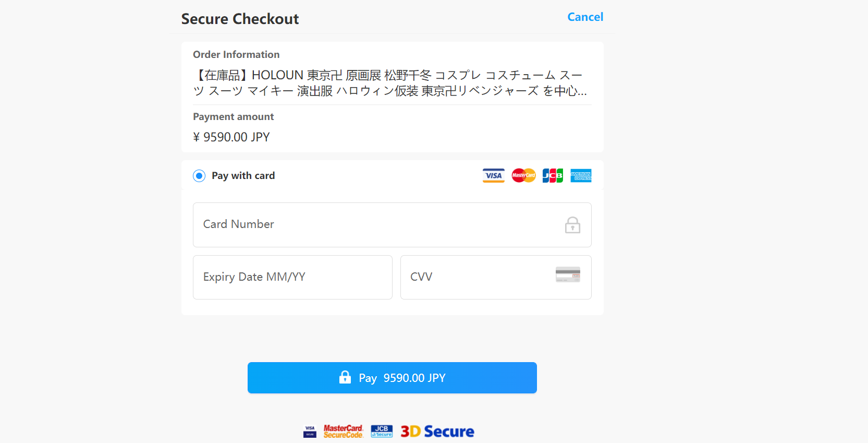The height and width of the screenshot is (443, 868).
Task: Click the ¥ 9590.00 JPY payment amount
Action: (x=231, y=137)
